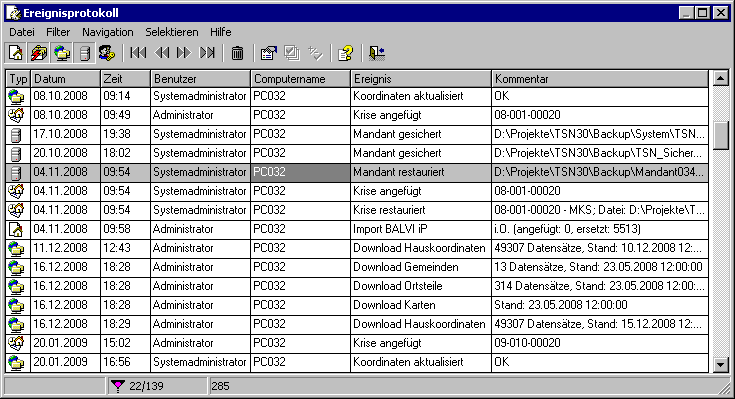Image resolution: width=735 pixels, height=399 pixels.
Task: Click the Ereignis column header
Action: pyautogui.click(x=421, y=79)
